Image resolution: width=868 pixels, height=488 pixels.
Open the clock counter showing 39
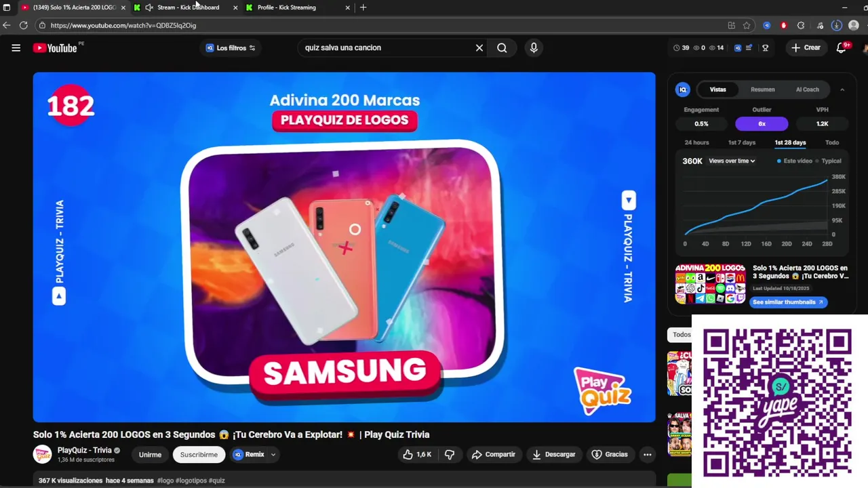[x=681, y=48]
